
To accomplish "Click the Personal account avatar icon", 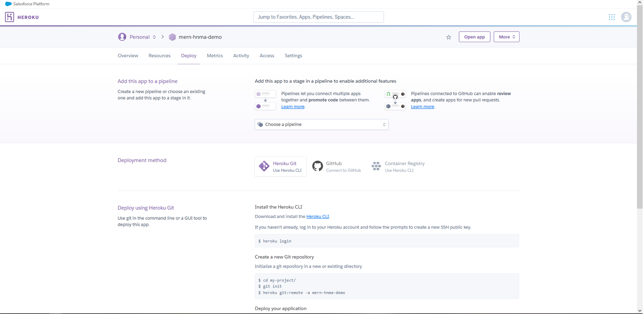I will pyautogui.click(x=122, y=37).
